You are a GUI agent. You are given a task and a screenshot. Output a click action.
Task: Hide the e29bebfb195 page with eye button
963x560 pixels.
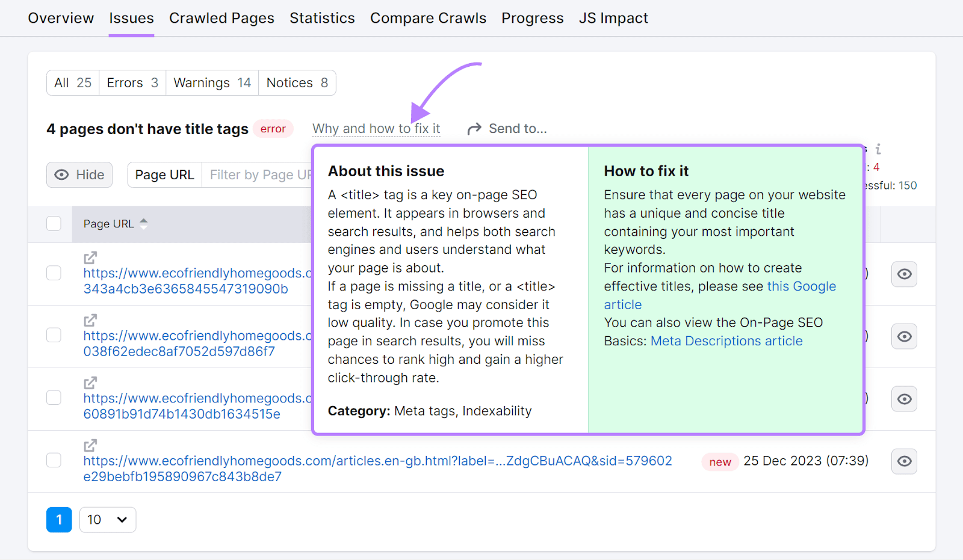coord(904,461)
